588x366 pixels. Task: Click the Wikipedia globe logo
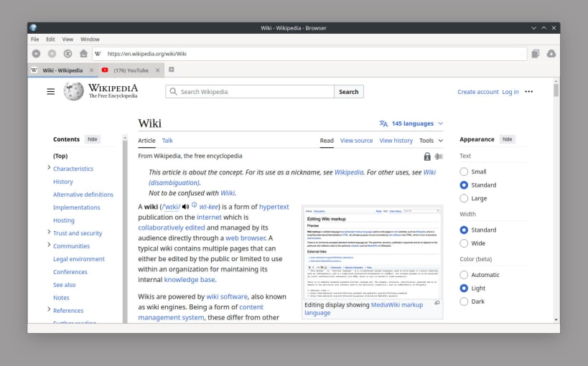click(x=73, y=92)
